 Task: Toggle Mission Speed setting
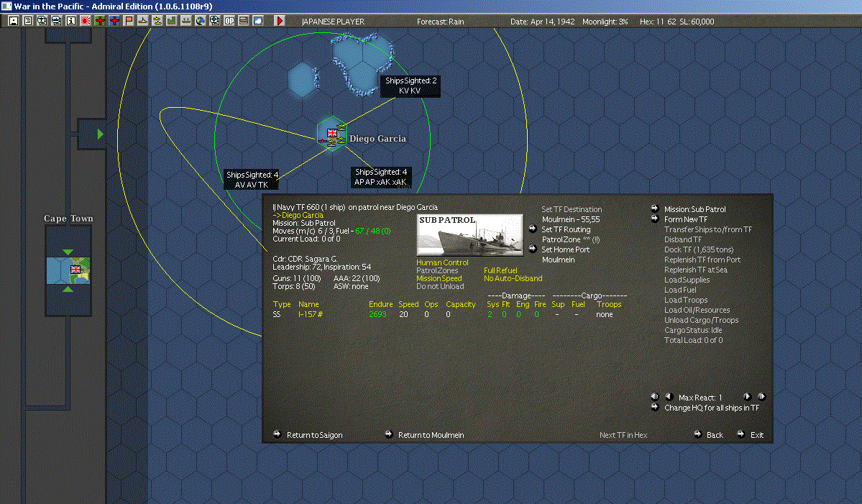(439, 279)
